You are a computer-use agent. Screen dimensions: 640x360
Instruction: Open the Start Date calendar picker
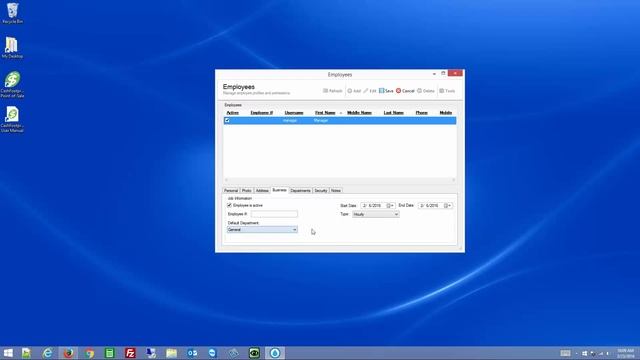pos(389,206)
